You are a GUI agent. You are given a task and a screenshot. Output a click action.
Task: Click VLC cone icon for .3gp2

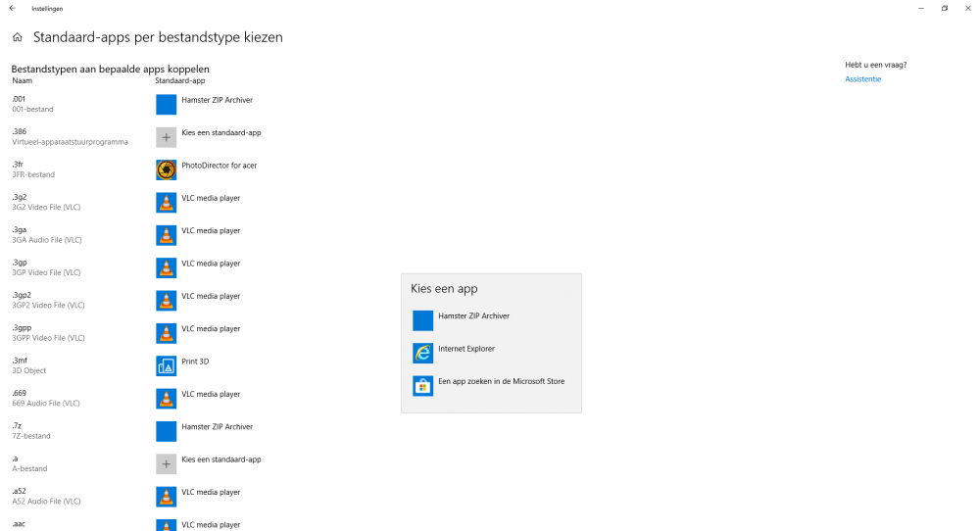[167, 301]
